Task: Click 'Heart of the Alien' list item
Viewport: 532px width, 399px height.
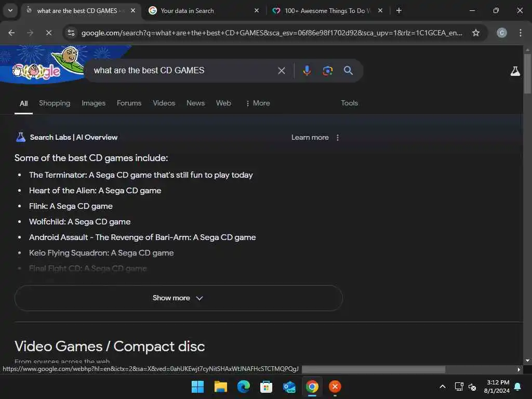Action: (95, 191)
